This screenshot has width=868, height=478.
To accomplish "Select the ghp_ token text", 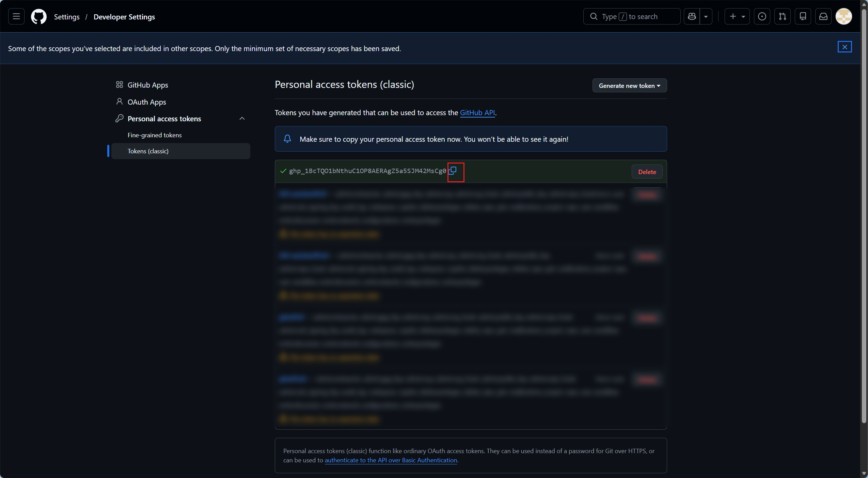I will pos(368,171).
